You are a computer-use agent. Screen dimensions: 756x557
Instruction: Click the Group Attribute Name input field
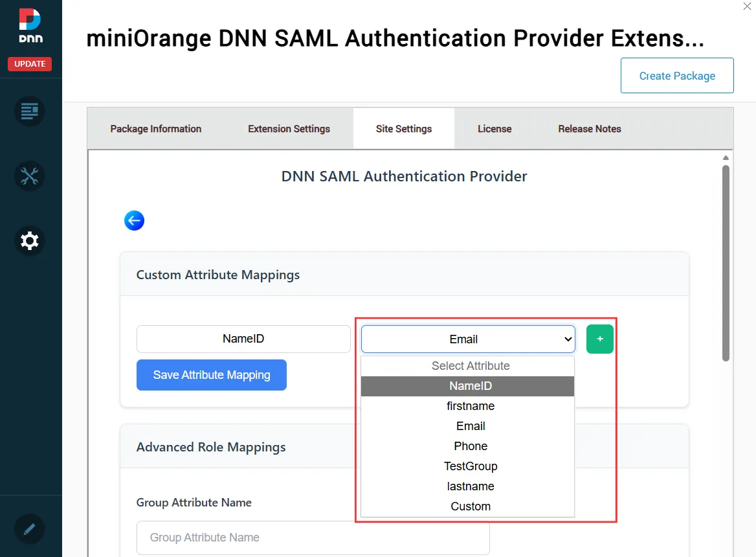(313, 538)
